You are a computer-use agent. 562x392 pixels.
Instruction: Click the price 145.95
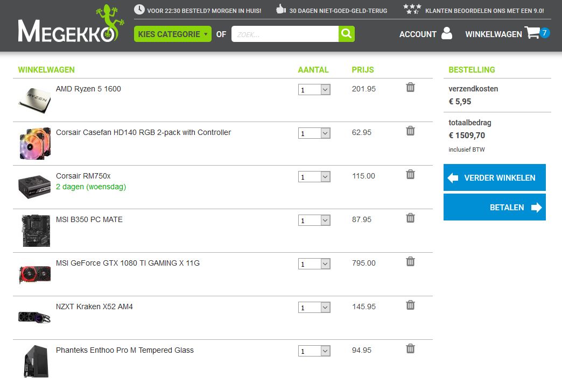[x=363, y=307]
